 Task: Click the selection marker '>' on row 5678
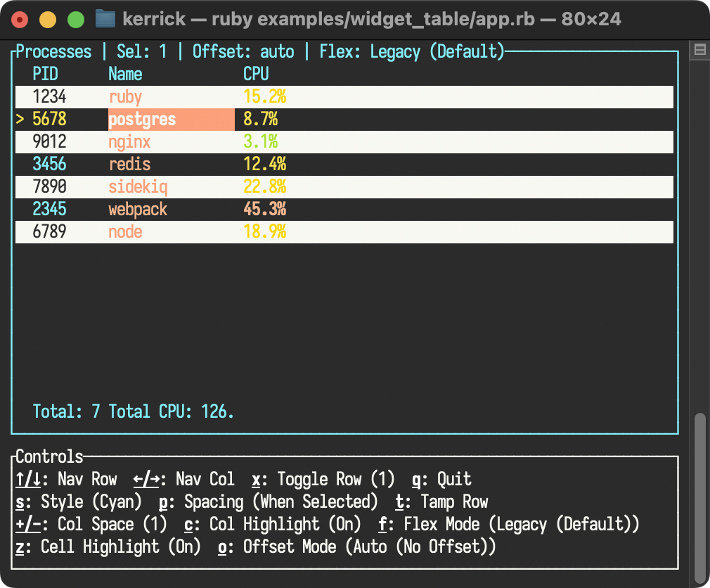pos(20,119)
